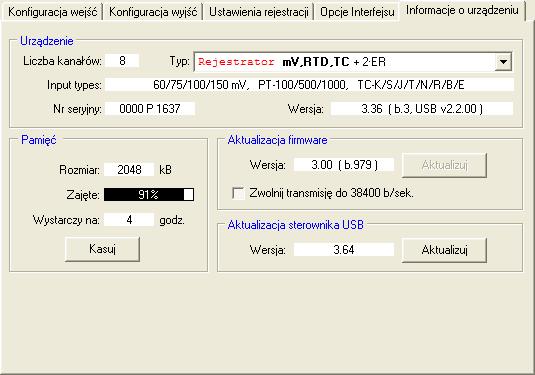This screenshot has height=375, width=535.
Task: Click the Urządzenie group label
Action: 47,41
